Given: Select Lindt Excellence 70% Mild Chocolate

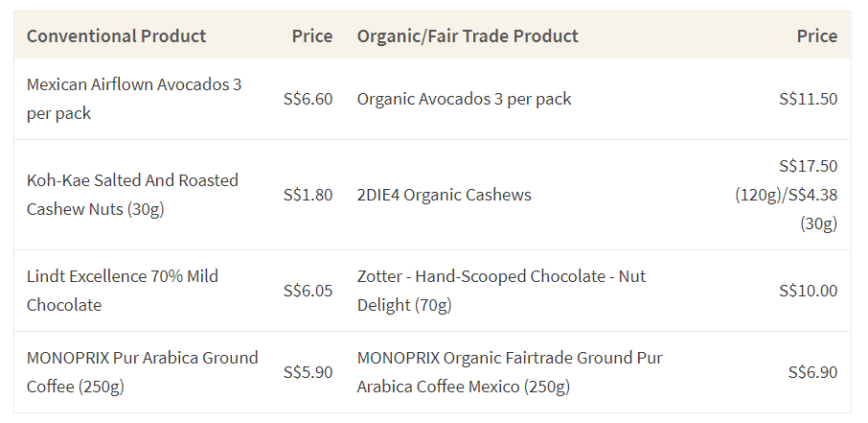Looking at the screenshot, I should tap(123, 291).
